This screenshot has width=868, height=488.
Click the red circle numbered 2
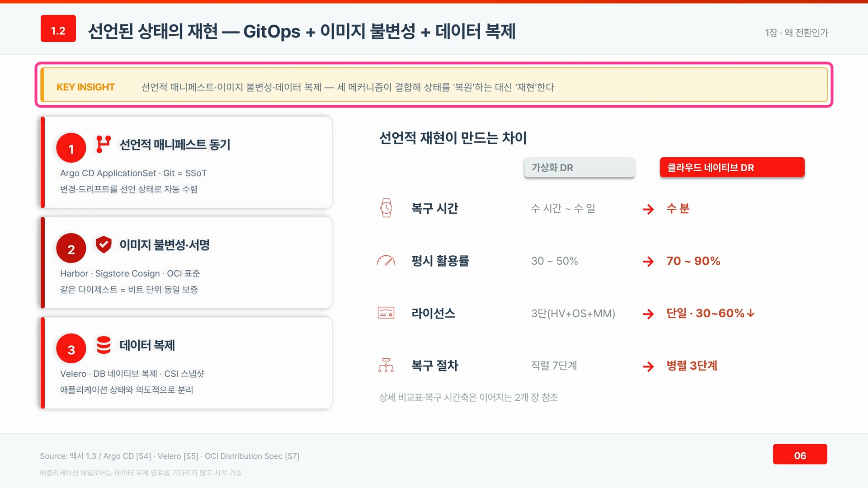coord(71,249)
